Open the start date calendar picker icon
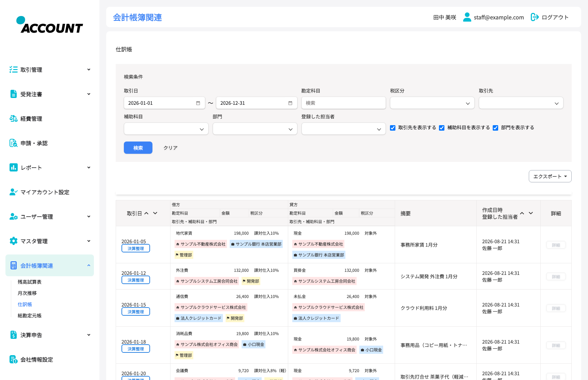The height and width of the screenshot is (380, 588). tap(198, 103)
